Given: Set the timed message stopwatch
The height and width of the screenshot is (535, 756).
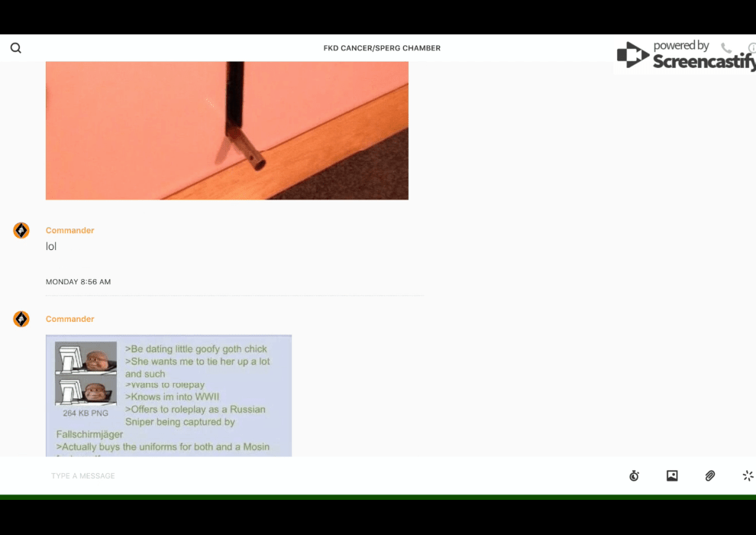Looking at the screenshot, I should [x=634, y=475].
